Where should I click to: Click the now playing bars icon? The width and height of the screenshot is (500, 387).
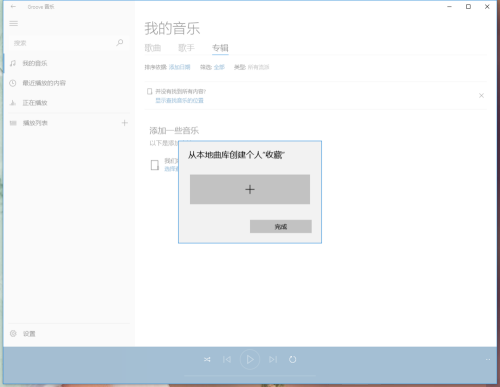pyautogui.click(x=13, y=103)
